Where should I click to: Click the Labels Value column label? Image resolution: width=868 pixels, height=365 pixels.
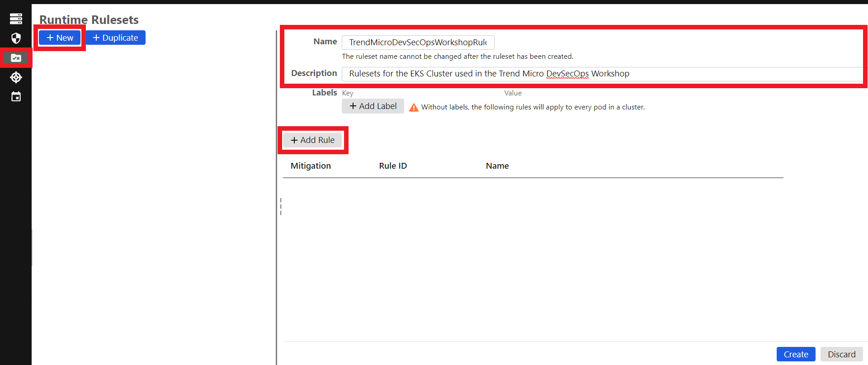(513, 93)
